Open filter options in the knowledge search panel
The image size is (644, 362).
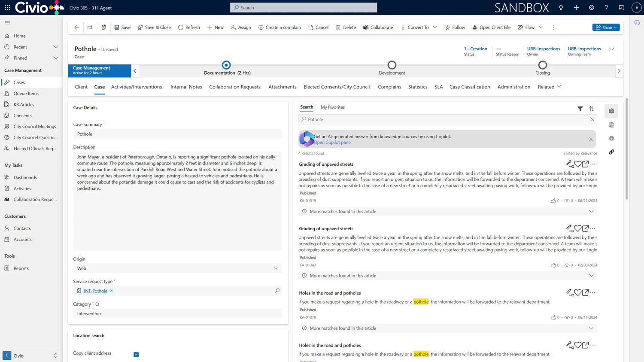(580, 109)
